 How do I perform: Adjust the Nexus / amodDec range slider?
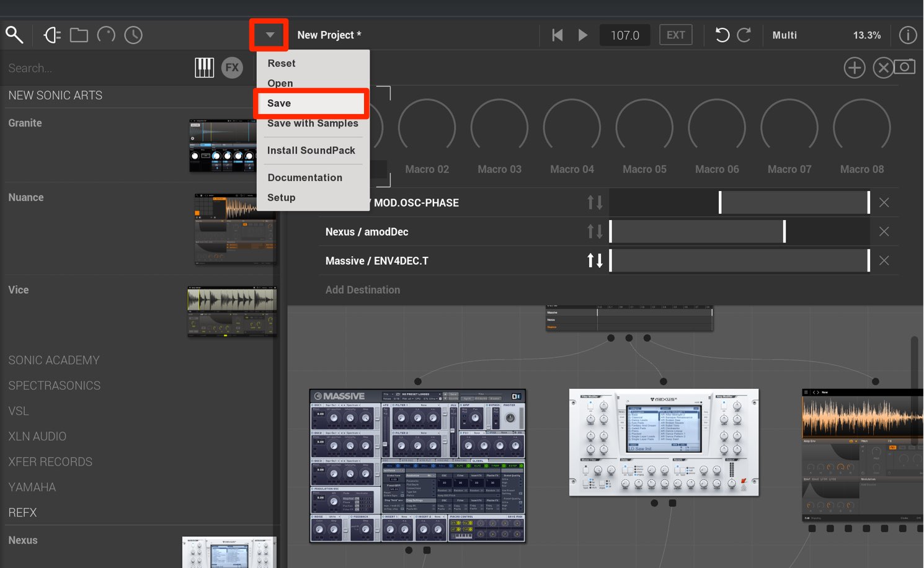tap(739, 231)
